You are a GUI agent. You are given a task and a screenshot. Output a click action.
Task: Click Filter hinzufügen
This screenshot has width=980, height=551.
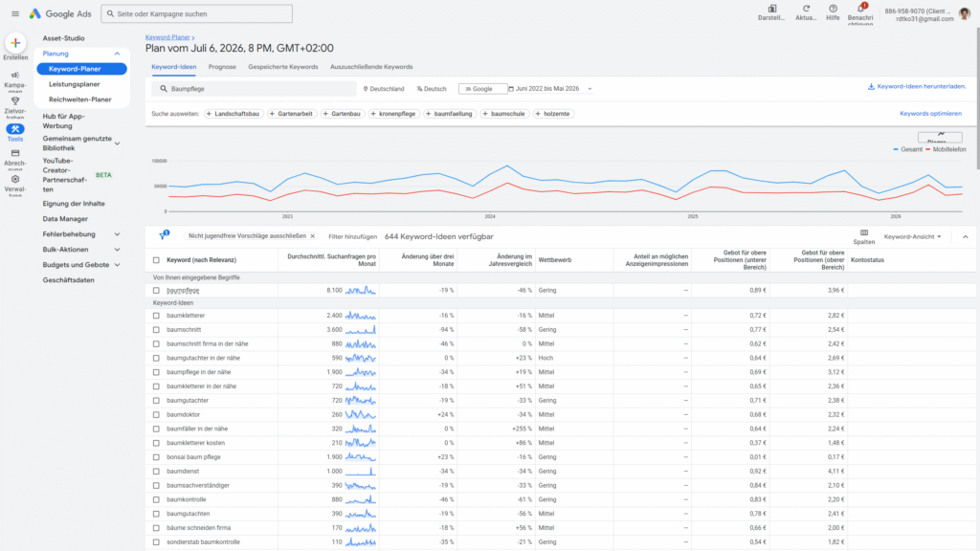pos(352,237)
